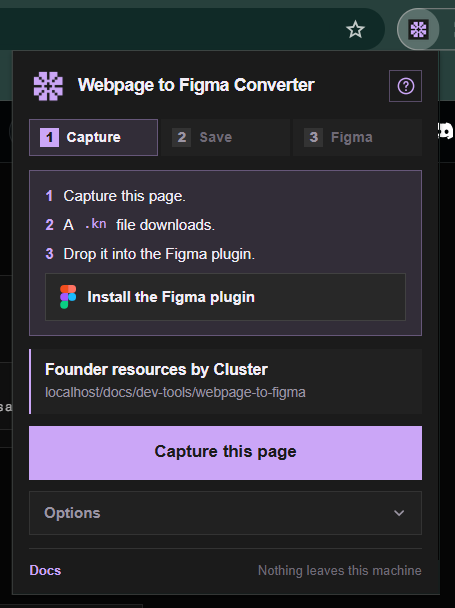The width and height of the screenshot is (455, 608).
Task: Click the Options chevron arrow
Action: point(399,513)
